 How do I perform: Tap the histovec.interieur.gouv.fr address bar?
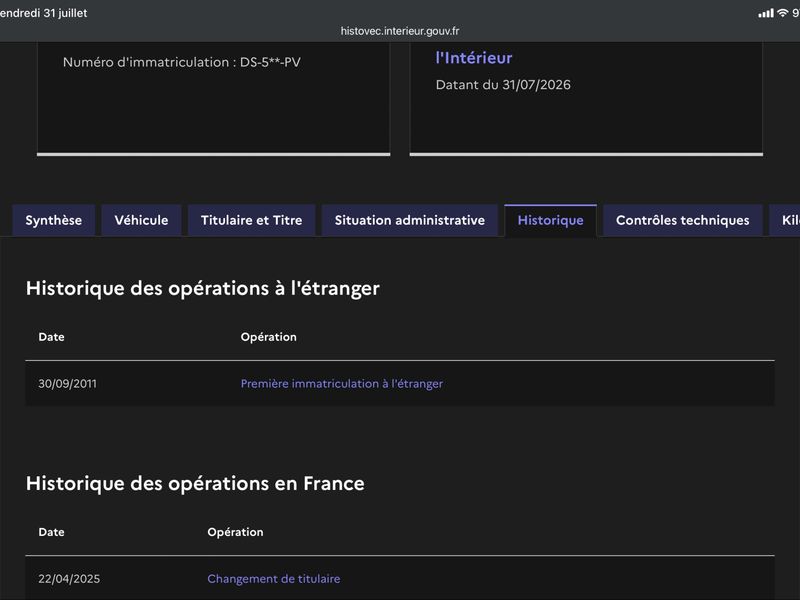pos(400,31)
